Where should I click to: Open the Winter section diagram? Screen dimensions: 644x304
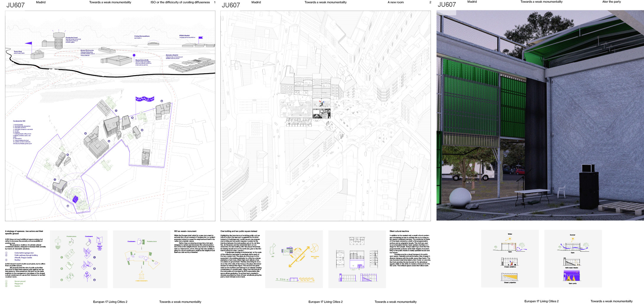coord(510,244)
